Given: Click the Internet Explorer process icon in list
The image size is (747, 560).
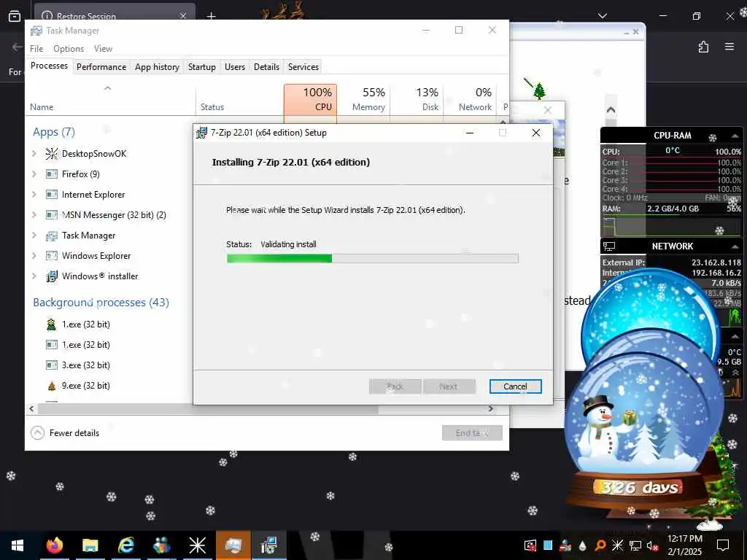Looking at the screenshot, I should point(52,194).
